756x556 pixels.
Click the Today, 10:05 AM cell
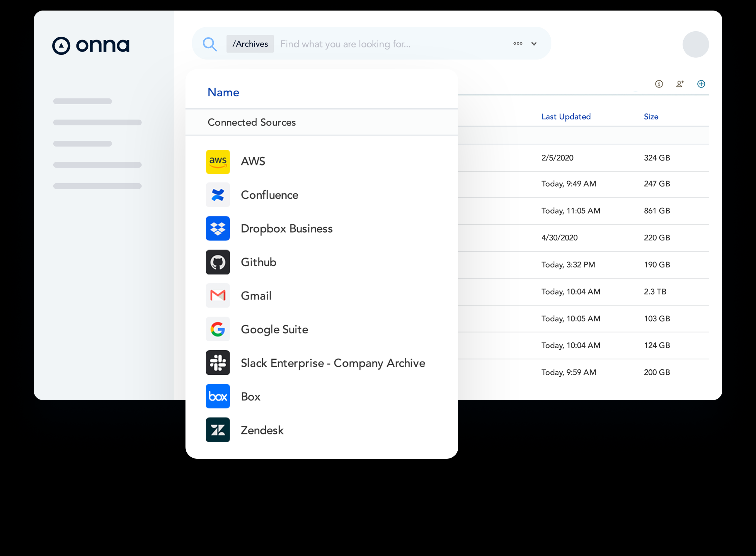coord(571,318)
